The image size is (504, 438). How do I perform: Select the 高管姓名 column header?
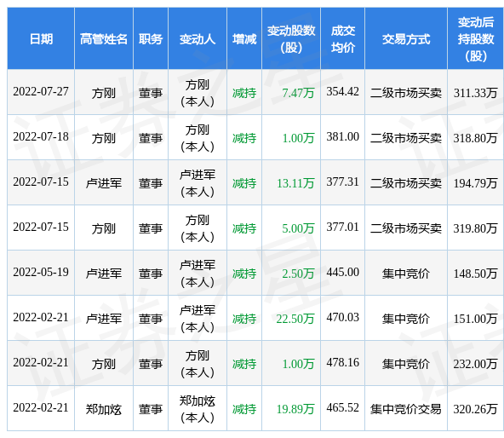pyautogui.click(x=104, y=39)
